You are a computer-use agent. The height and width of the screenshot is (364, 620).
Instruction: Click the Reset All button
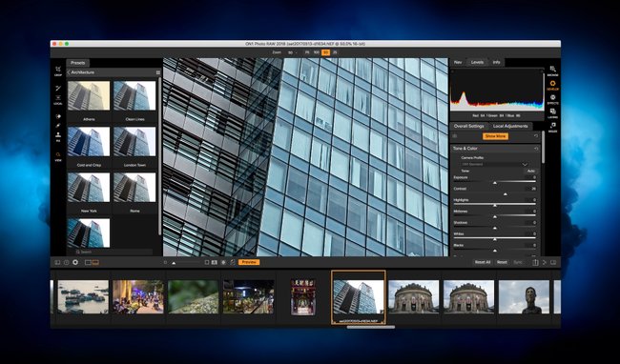tap(483, 262)
